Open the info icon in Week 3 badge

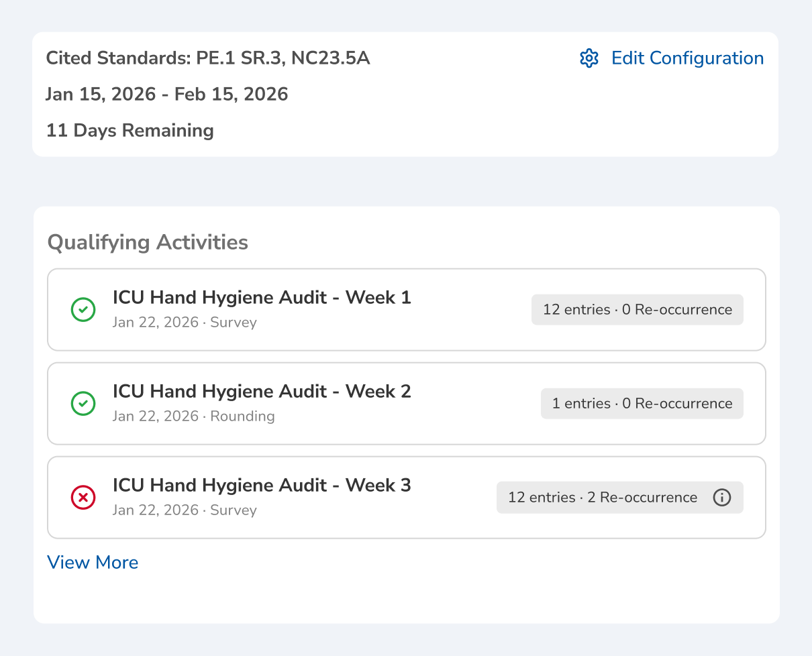[721, 498]
